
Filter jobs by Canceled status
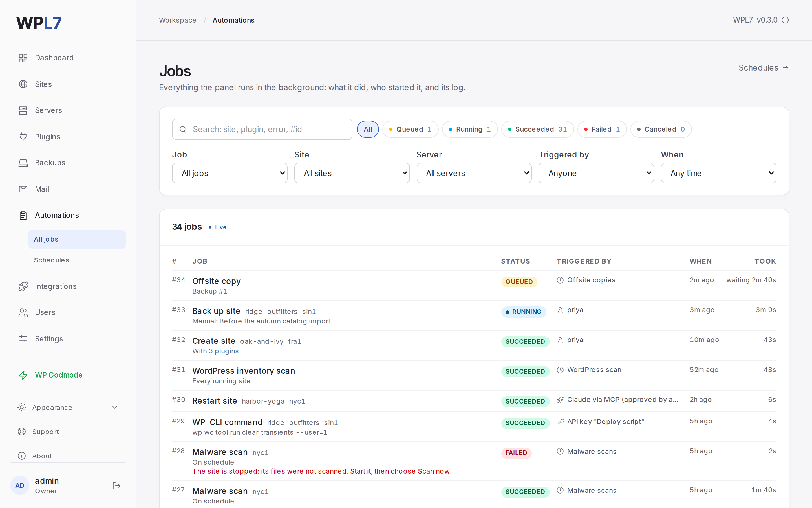coord(661,129)
